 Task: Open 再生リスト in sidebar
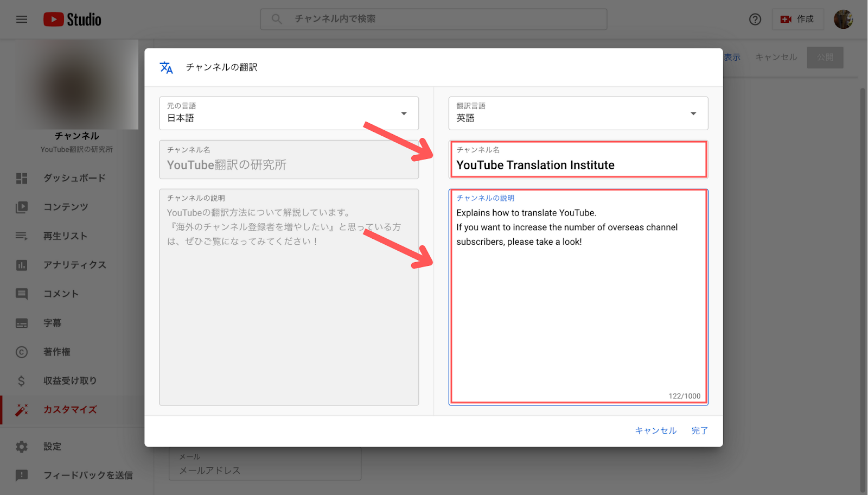coord(65,236)
